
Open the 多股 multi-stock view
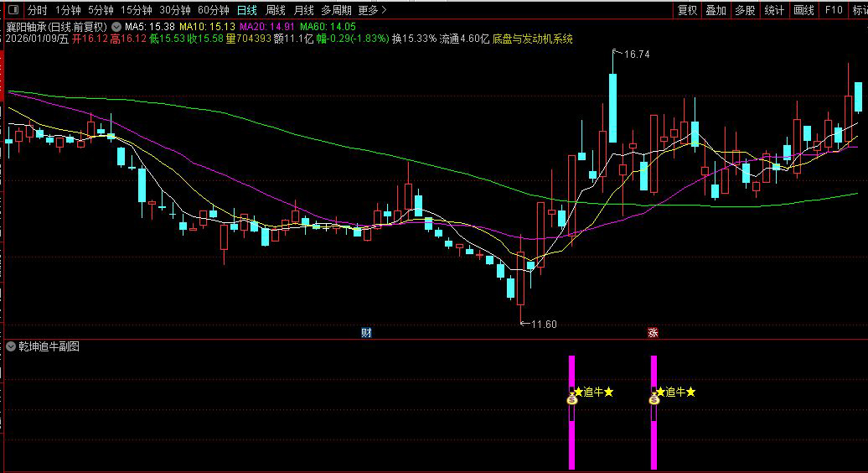[x=745, y=10]
